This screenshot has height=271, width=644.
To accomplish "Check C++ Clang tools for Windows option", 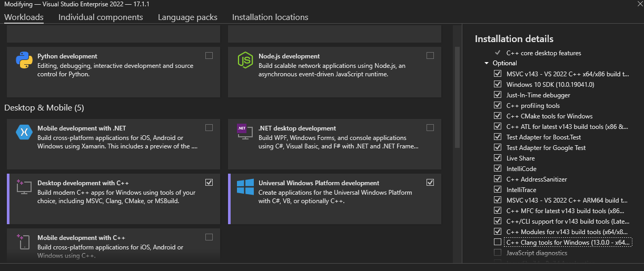I will click(498, 242).
